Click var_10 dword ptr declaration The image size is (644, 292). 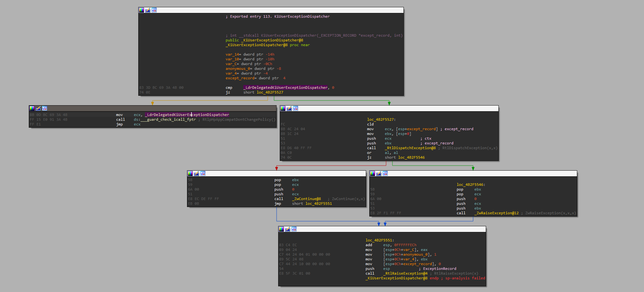(250, 59)
